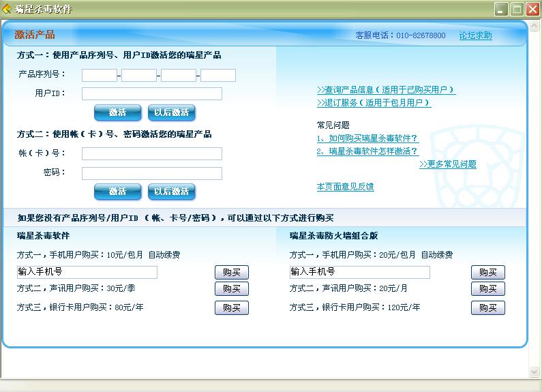Minimize the 瑞星杀毒软件 window
Image resolution: width=542 pixels, height=392 pixels.
click(x=501, y=10)
